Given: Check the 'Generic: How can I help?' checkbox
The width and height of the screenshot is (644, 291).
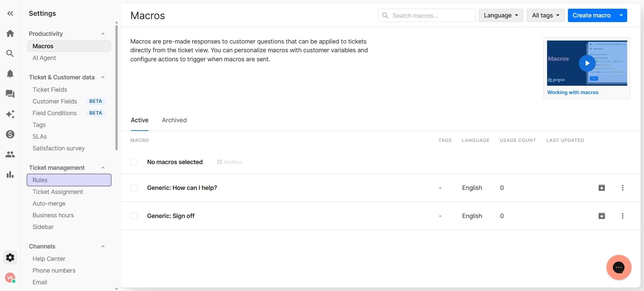Looking at the screenshot, I should [134, 188].
